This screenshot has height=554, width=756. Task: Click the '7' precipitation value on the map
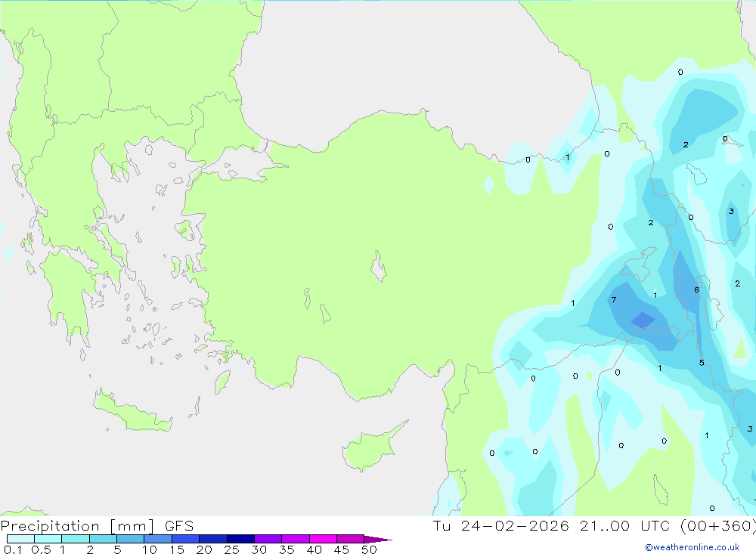coord(614,300)
